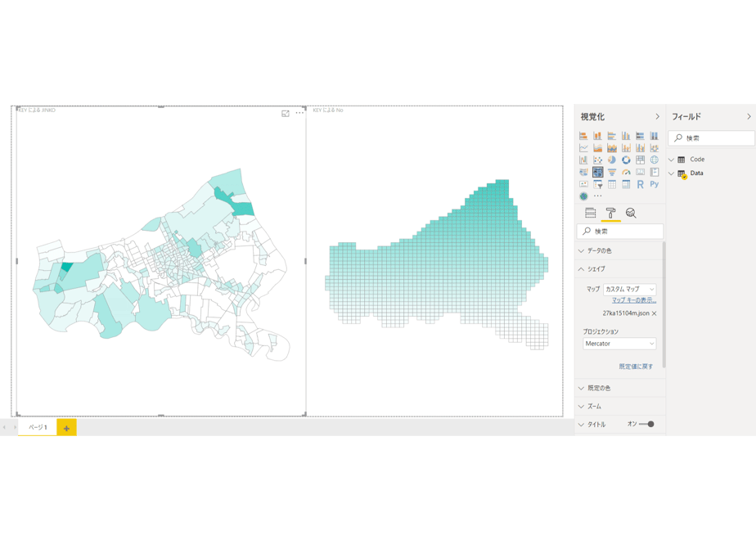756x540 pixels.
Task: Go to previous page with left arrow
Action: (x=4, y=427)
